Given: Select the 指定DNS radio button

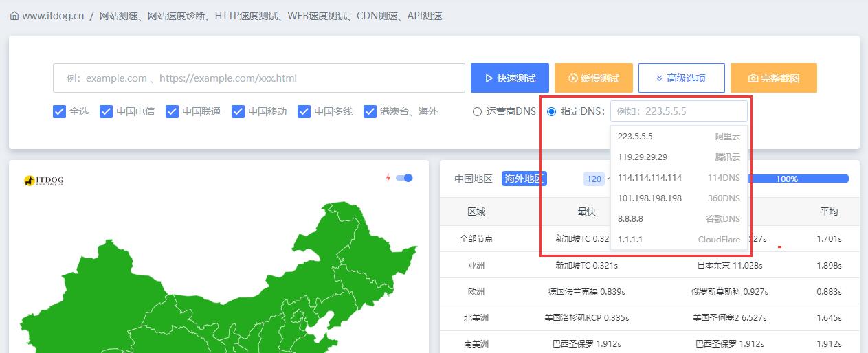Looking at the screenshot, I should [x=551, y=111].
